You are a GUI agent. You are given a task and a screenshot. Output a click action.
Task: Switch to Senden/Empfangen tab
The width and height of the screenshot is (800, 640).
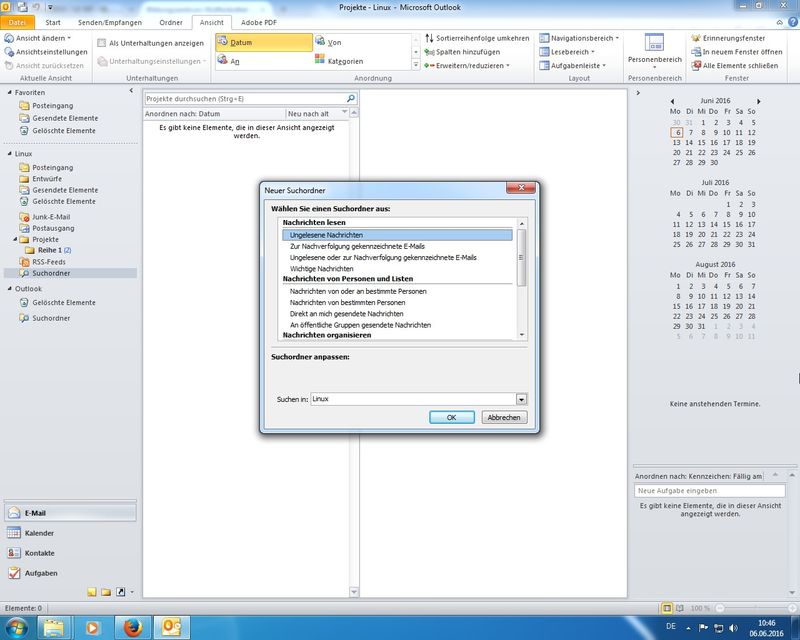click(110, 22)
